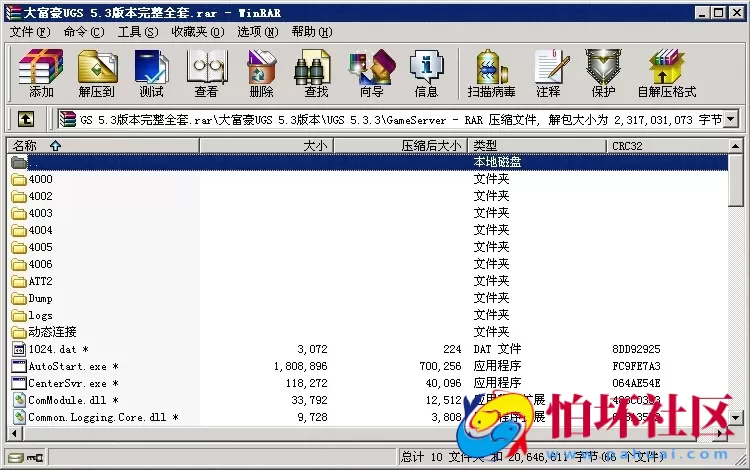Select the CenterSvr.exe file name

tap(73, 383)
